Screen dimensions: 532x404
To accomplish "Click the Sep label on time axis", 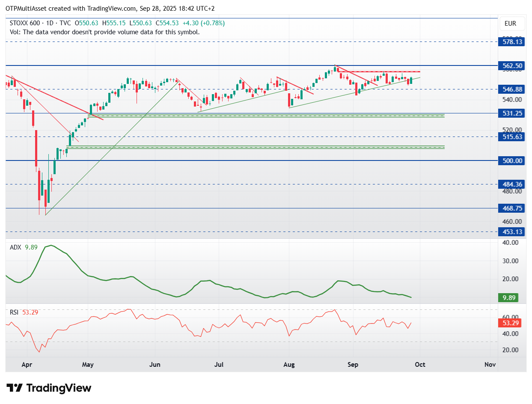I will coord(353,365).
